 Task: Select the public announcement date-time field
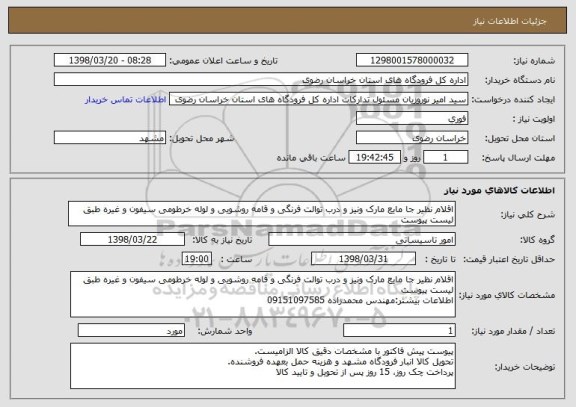110,60
